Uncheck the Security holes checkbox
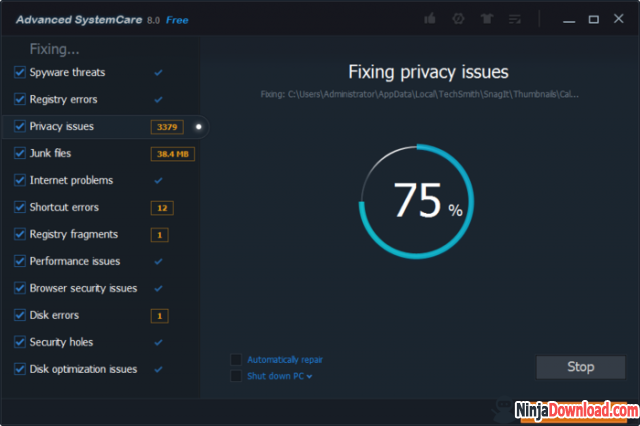Image resolution: width=640 pixels, height=426 pixels. [20, 342]
